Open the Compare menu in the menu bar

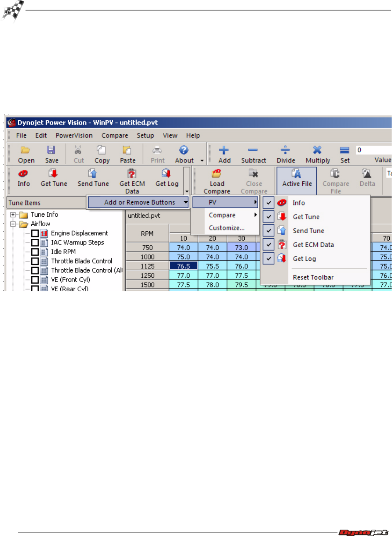pos(114,135)
